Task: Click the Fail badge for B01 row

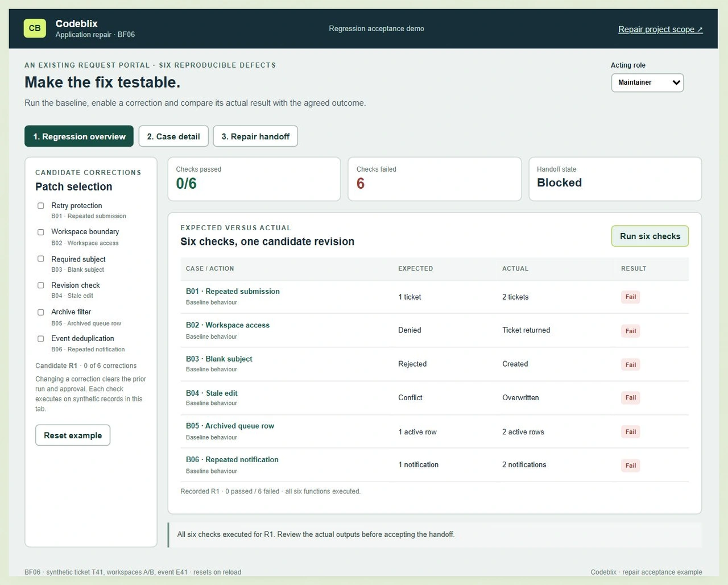Action: 631,297
